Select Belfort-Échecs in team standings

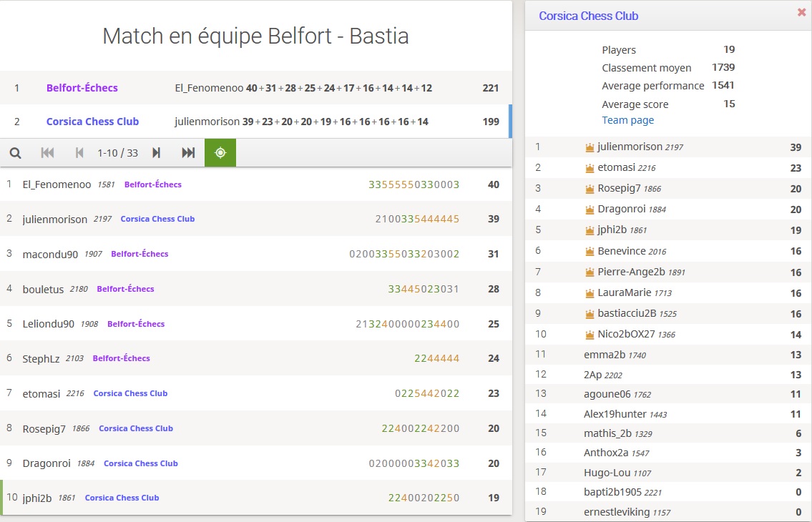coord(82,87)
